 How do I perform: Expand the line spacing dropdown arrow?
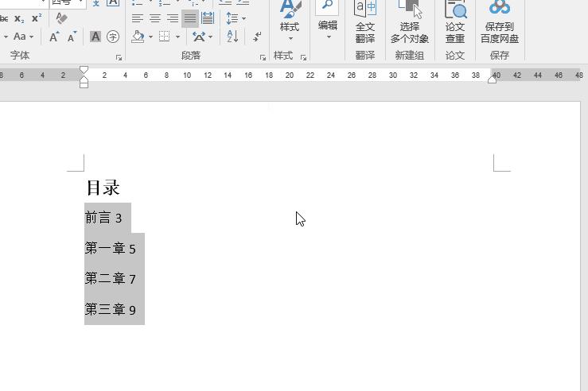pos(243,18)
